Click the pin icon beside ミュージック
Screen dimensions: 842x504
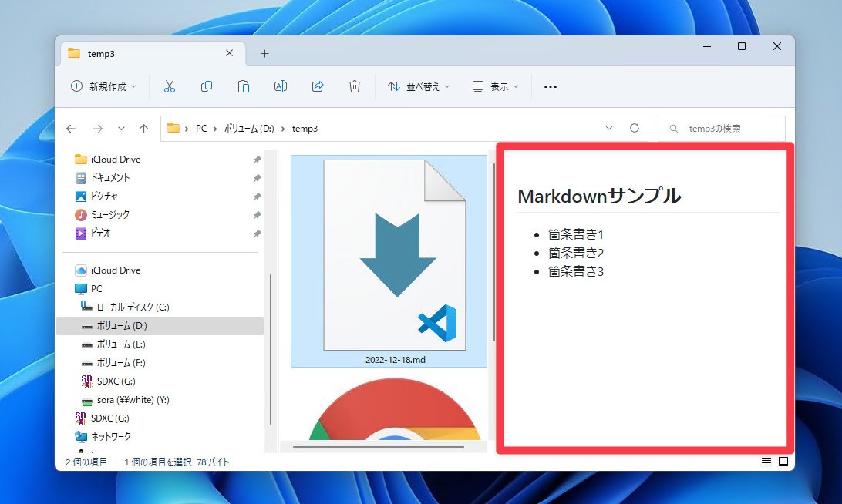258,215
